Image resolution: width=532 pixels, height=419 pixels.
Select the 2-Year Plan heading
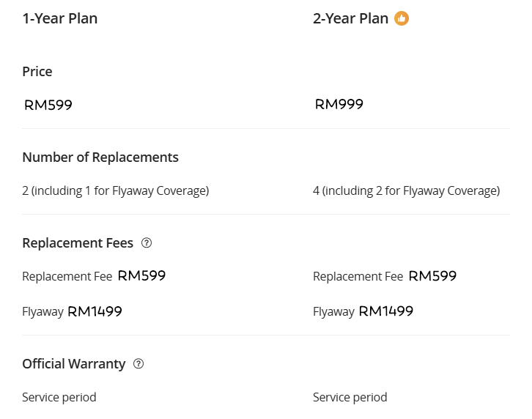[x=350, y=18]
